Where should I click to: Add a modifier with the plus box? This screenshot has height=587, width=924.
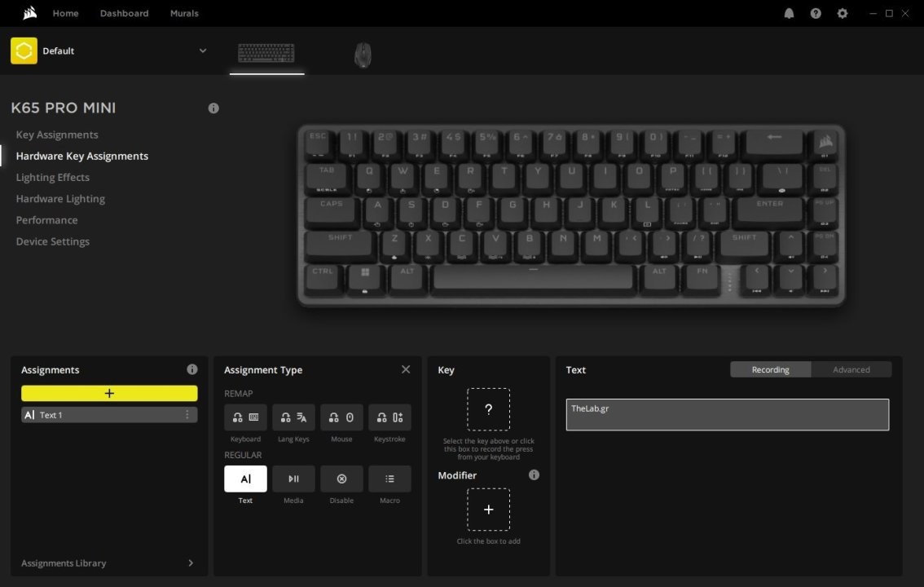coord(489,510)
